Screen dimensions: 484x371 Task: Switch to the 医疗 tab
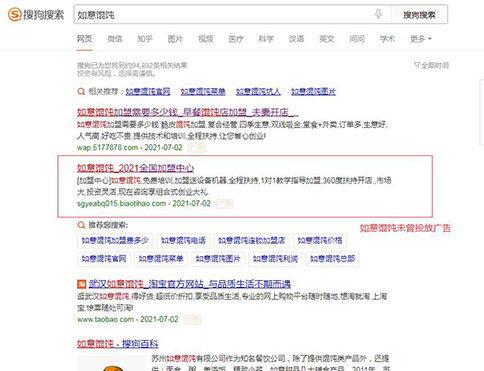(x=236, y=39)
